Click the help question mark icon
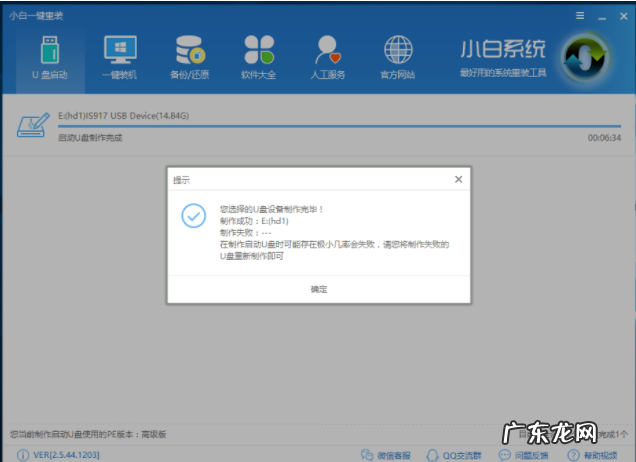 [x=574, y=455]
